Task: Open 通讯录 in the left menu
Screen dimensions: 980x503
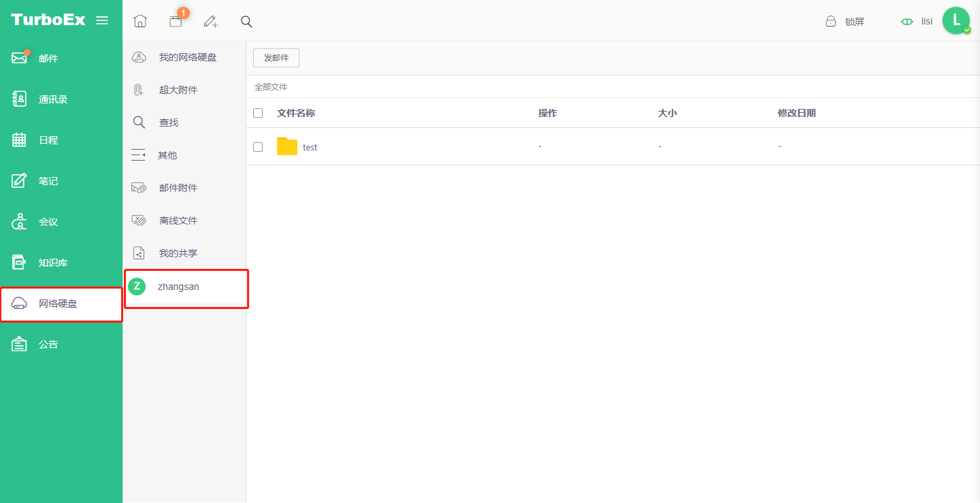Action: [x=61, y=99]
